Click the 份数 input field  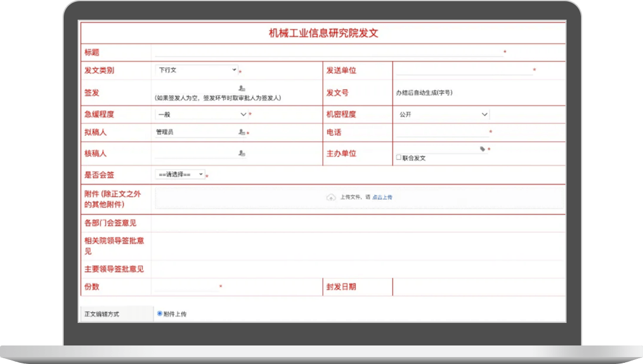click(x=186, y=286)
